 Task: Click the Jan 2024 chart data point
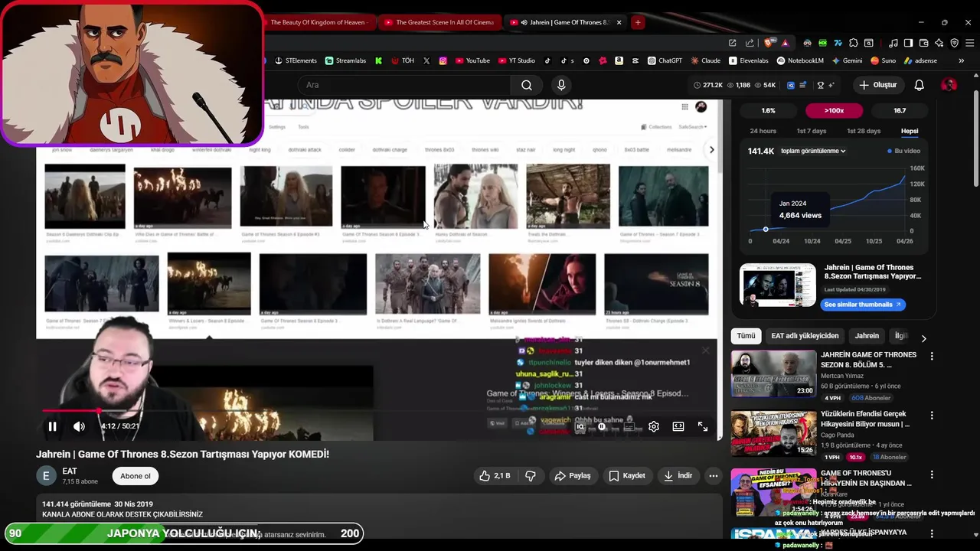pyautogui.click(x=766, y=229)
